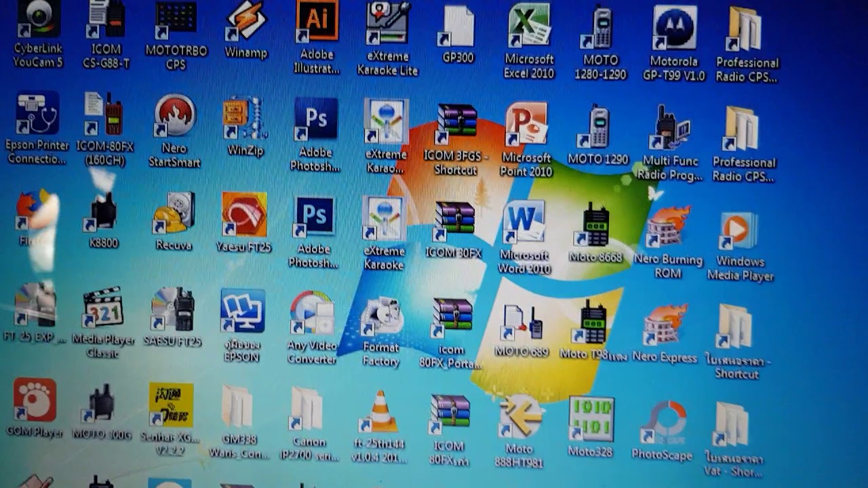The height and width of the screenshot is (488, 868).
Task: Launch the Moto328 shortcut
Action: pyautogui.click(x=591, y=426)
